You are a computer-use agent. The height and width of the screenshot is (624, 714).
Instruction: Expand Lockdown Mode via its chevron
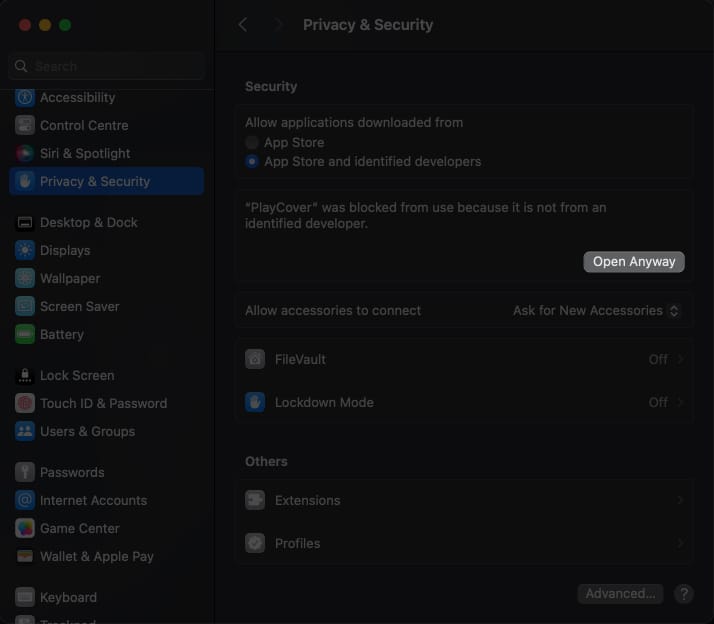[680, 402]
